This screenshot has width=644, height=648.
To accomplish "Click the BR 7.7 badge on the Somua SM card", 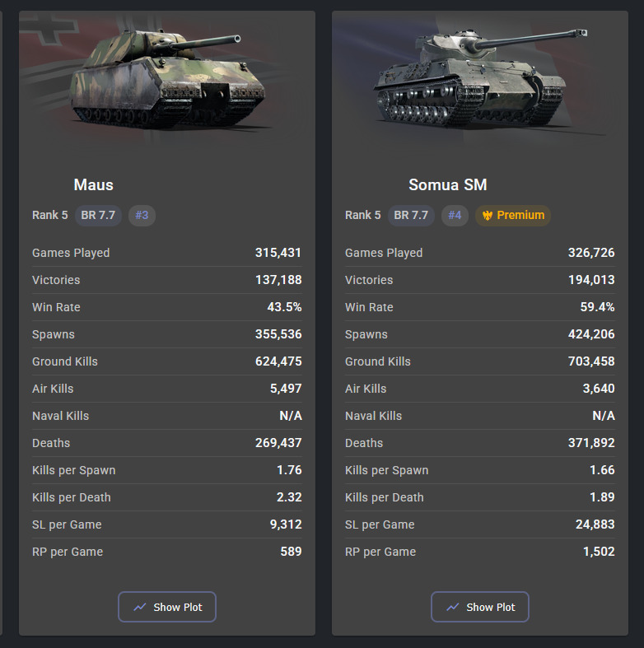I will [x=411, y=215].
